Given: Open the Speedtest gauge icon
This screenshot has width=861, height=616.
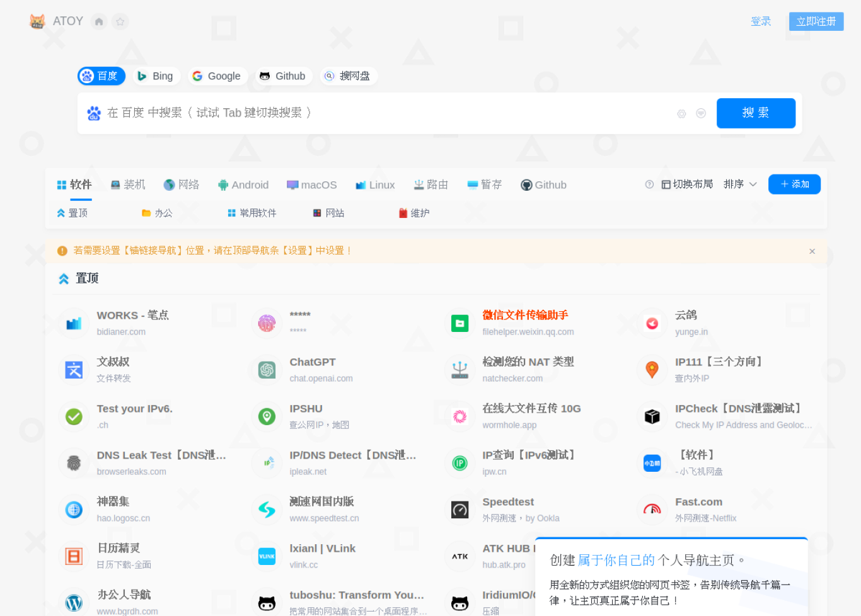Looking at the screenshot, I should (x=459, y=510).
